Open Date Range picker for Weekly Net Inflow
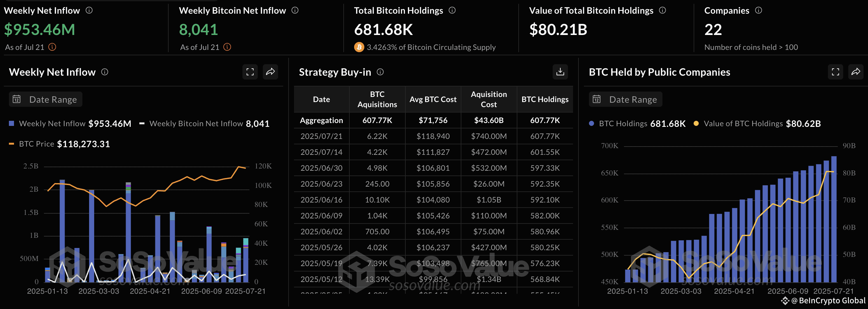The width and height of the screenshot is (868, 309). [45, 99]
